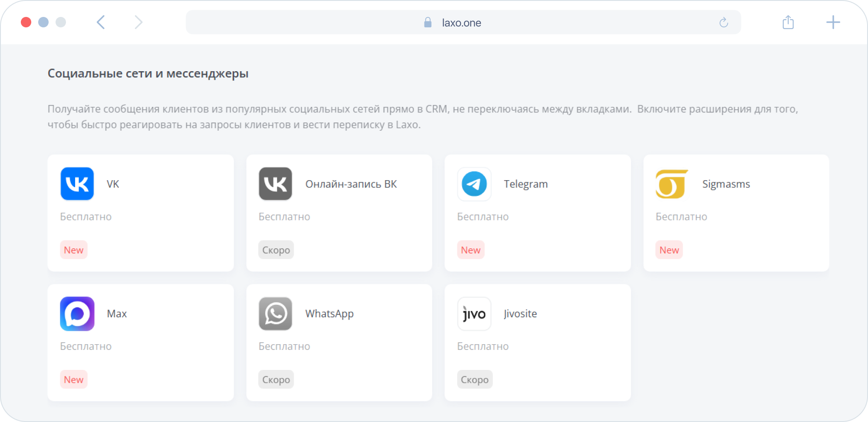Open the Max messenger icon

pyautogui.click(x=77, y=313)
